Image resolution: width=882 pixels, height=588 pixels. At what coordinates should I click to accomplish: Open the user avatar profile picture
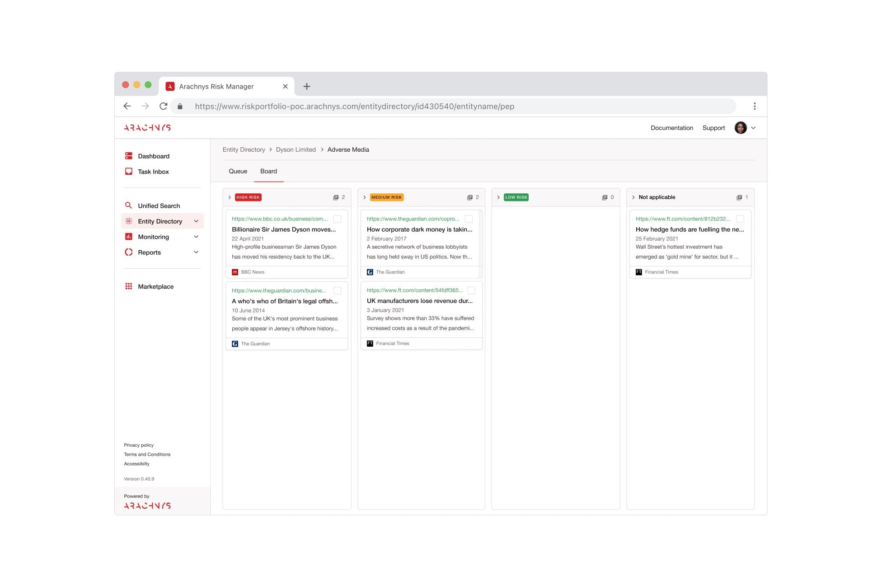pyautogui.click(x=741, y=128)
